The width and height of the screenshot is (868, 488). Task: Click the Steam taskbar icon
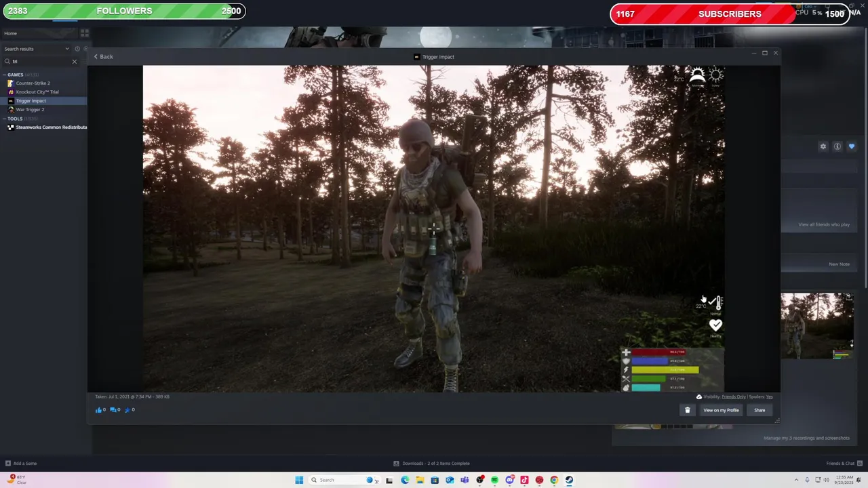569,480
